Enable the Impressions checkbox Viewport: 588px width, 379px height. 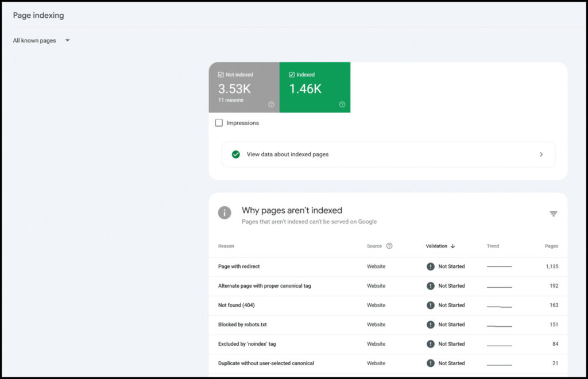pyautogui.click(x=219, y=123)
